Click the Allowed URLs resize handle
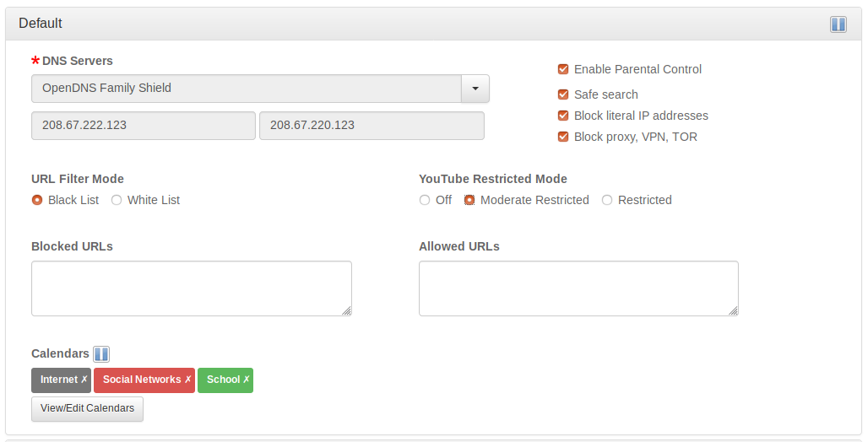This screenshot has width=868, height=442. click(733, 310)
